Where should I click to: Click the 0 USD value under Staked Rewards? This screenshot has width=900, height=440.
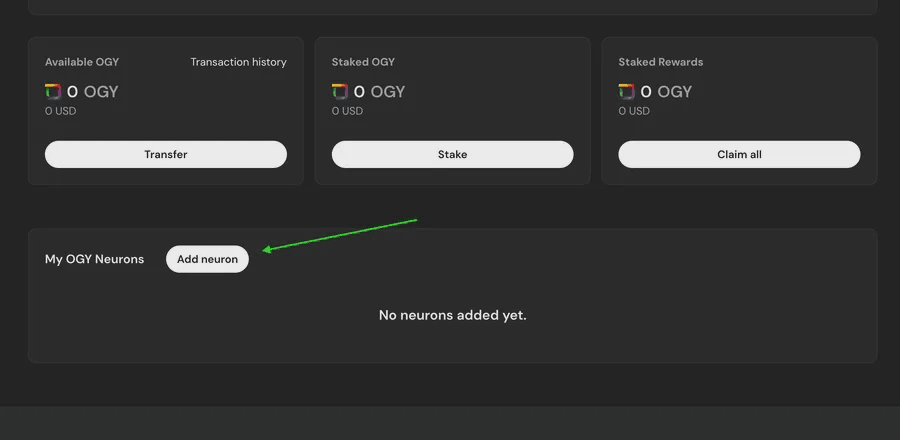tap(634, 111)
